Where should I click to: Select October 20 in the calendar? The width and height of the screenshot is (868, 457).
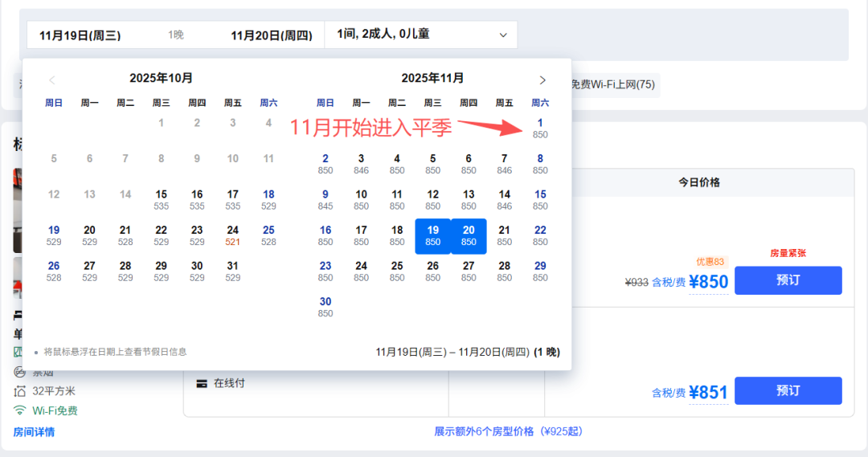click(x=90, y=235)
